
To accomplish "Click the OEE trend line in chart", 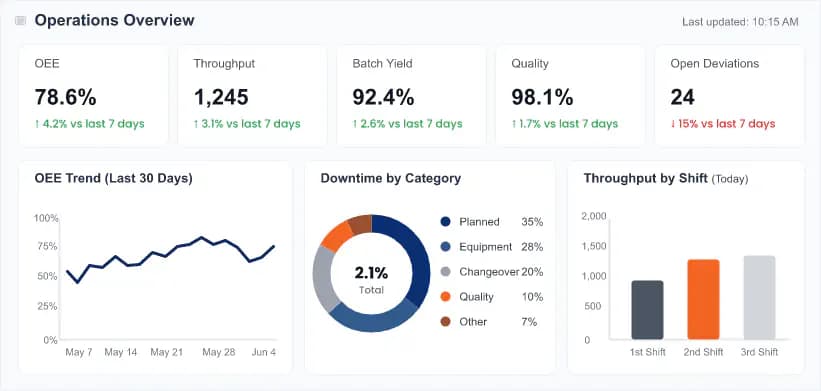I will point(170,252).
